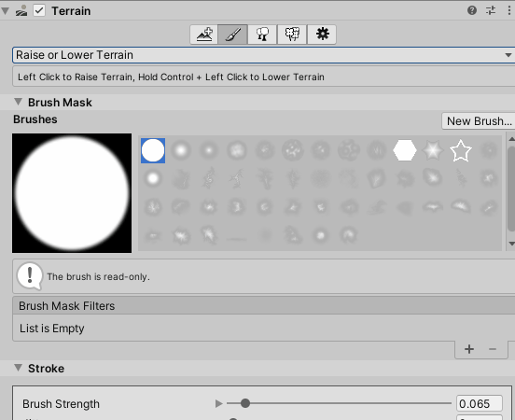Select the Paint Details tool
The width and height of the screenshot is (515, 420).
(292, 35)
